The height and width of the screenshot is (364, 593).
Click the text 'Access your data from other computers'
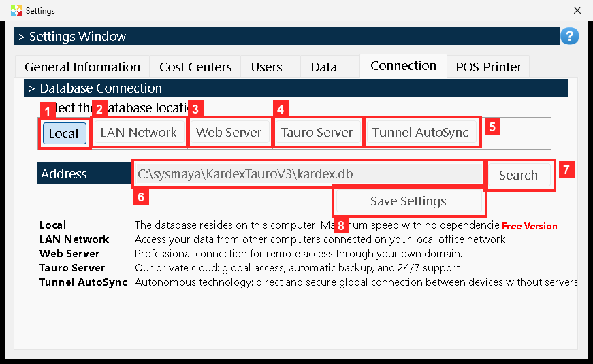click(x=228, y=239)
